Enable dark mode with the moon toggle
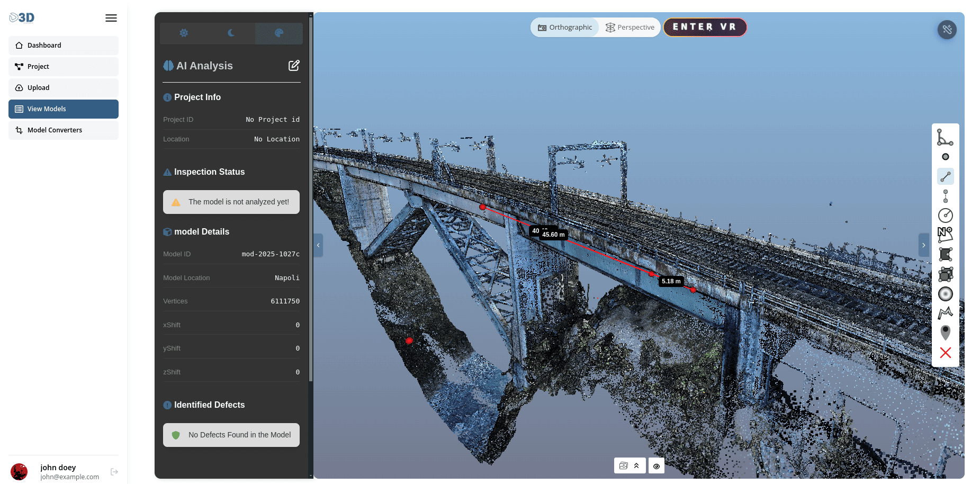This screenshot has width=980, height=484. point(231,33)
